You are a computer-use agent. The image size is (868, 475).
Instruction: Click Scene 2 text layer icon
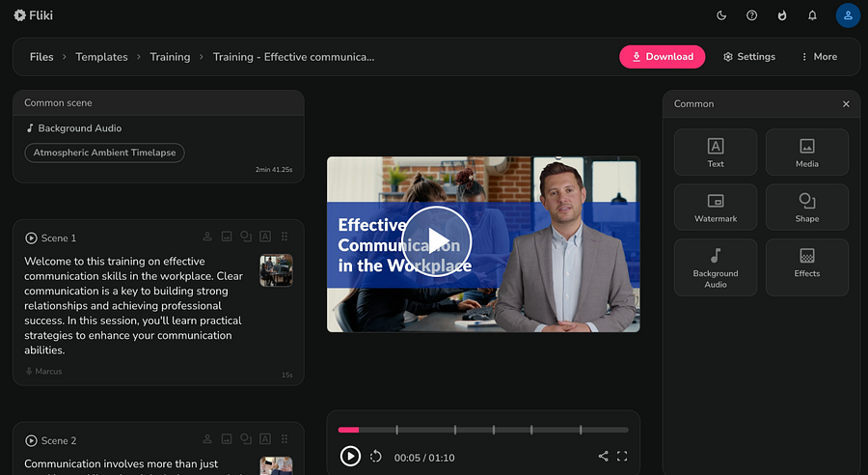pos(265,439)
